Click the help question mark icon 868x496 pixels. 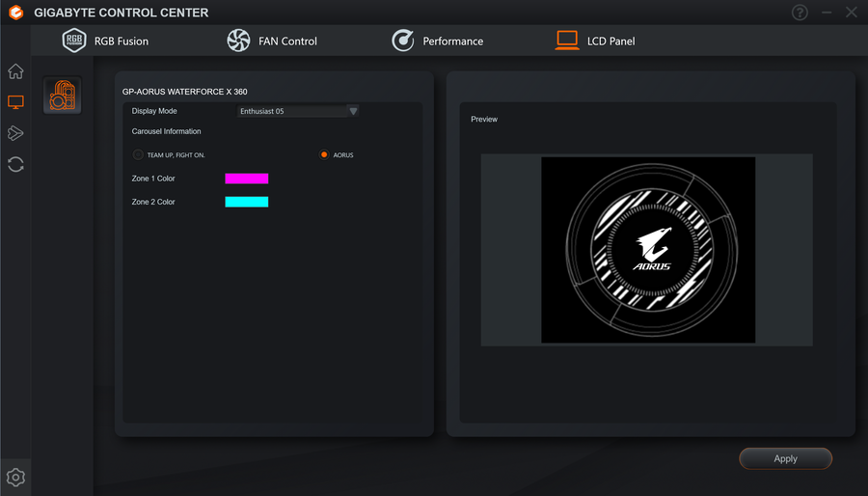(x=800, y=13)
